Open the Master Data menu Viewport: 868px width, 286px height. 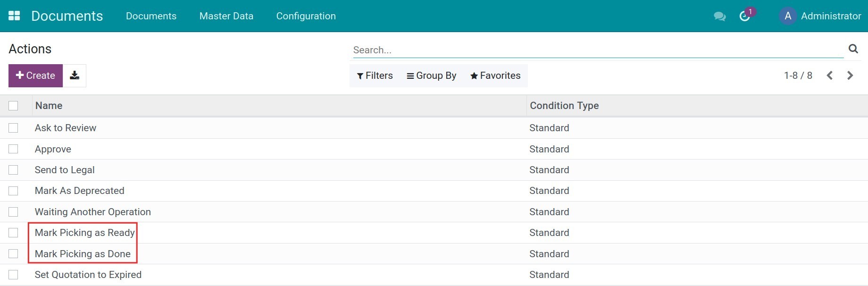click(226, 16)
